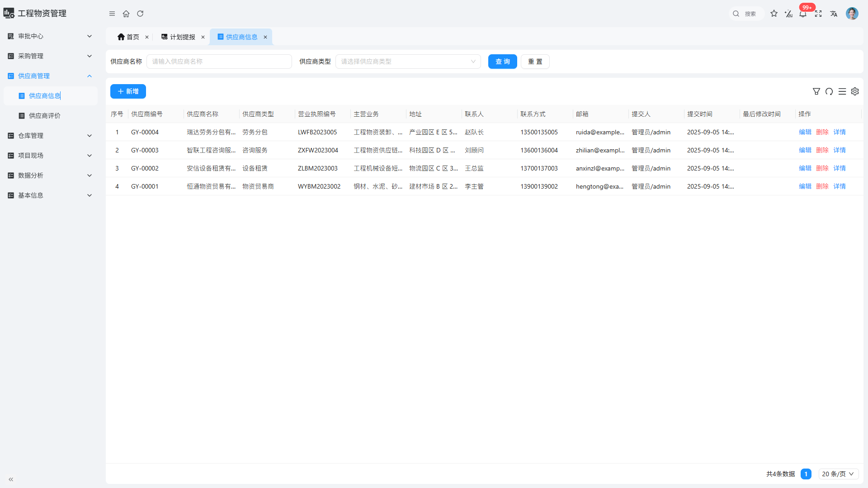
Task: Open the 20 条/页 page size dropdown
Action: tap(838, 474)
